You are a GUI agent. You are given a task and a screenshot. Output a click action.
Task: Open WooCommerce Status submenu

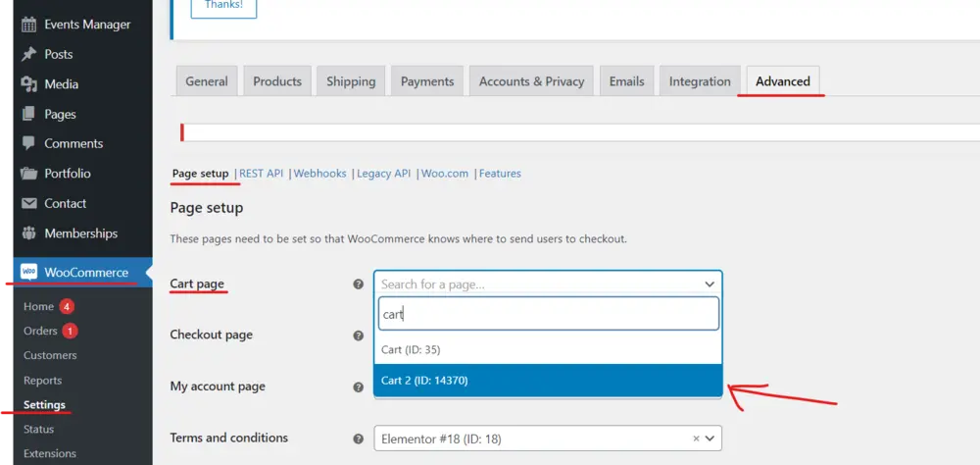tap(39, 430)
